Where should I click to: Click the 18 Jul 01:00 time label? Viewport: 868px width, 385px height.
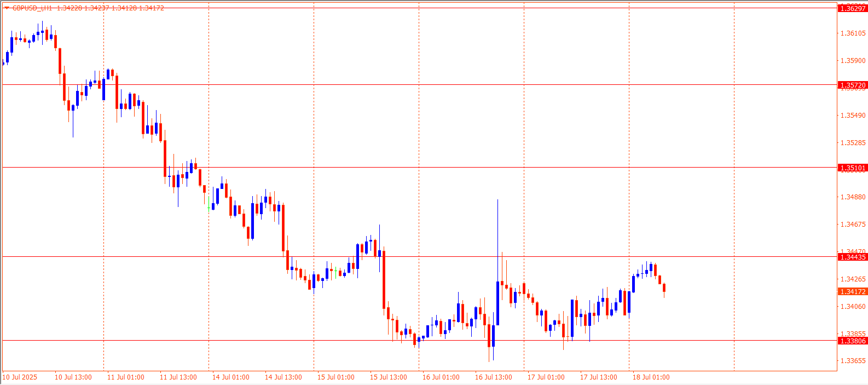(x=651, y=377)
